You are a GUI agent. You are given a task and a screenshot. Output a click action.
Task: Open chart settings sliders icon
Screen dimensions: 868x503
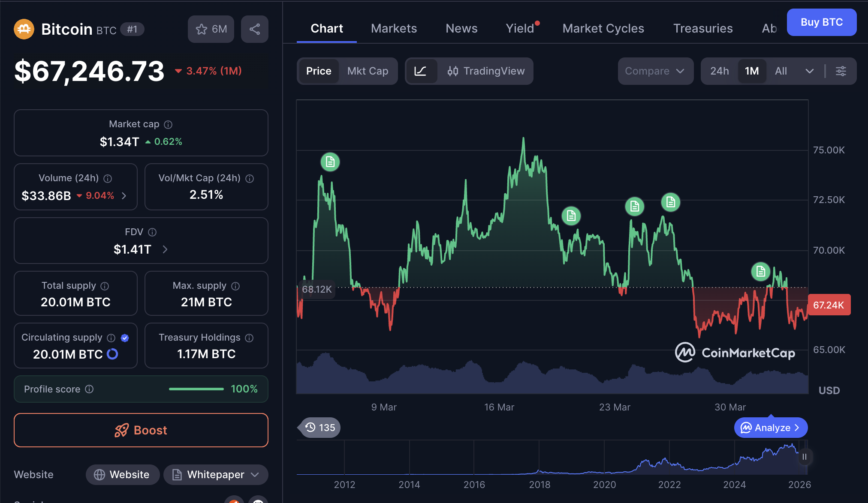point(841,71)
